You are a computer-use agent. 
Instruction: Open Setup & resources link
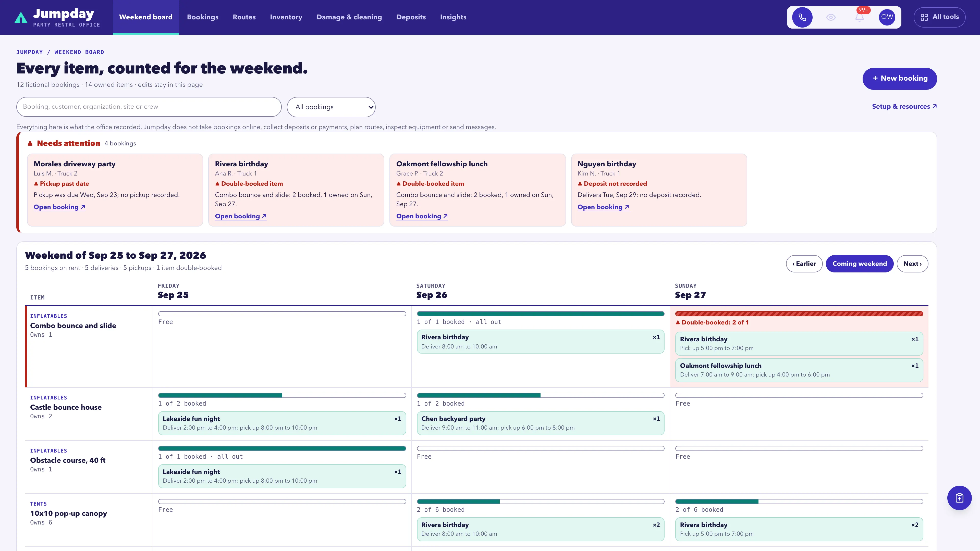point(904,106)
